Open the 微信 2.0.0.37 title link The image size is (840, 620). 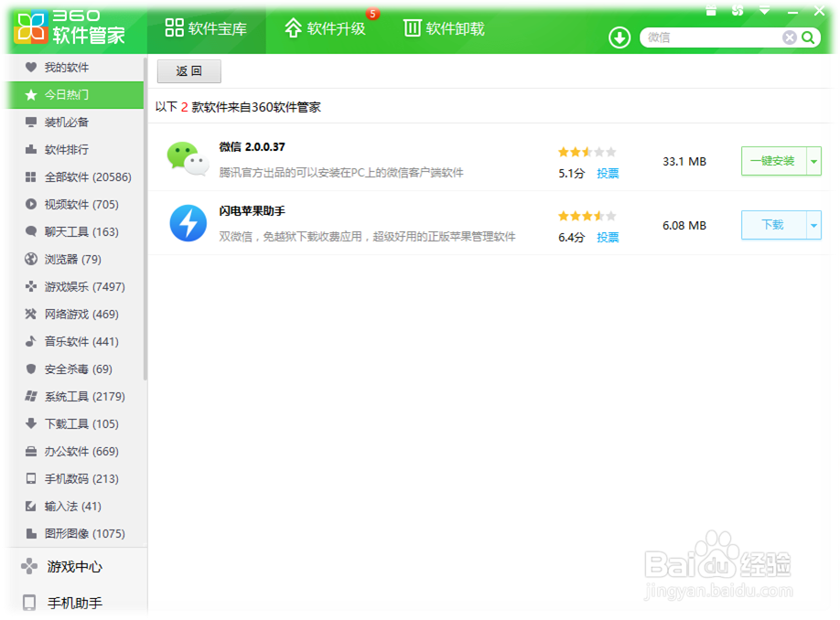(252, 146)
